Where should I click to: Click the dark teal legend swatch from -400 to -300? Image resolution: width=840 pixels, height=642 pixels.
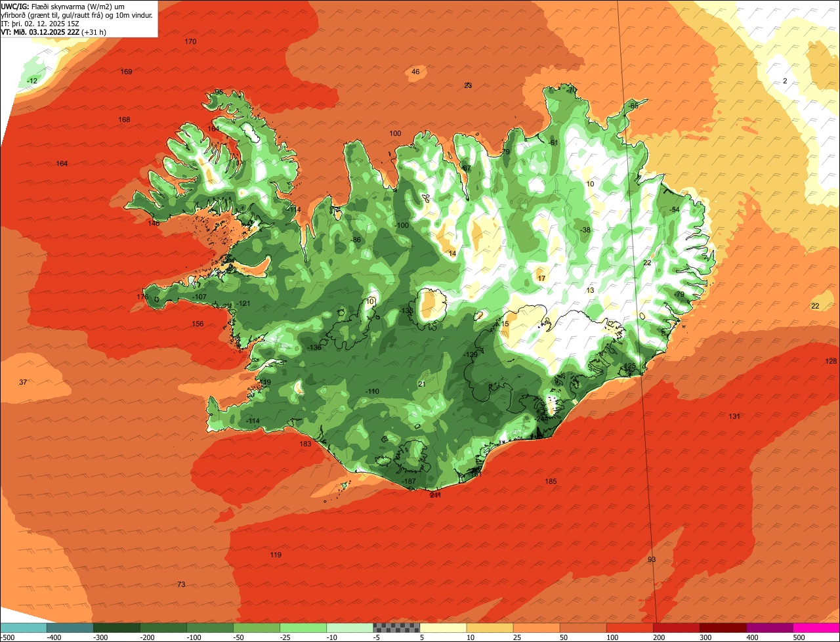[x=70, y=627]
